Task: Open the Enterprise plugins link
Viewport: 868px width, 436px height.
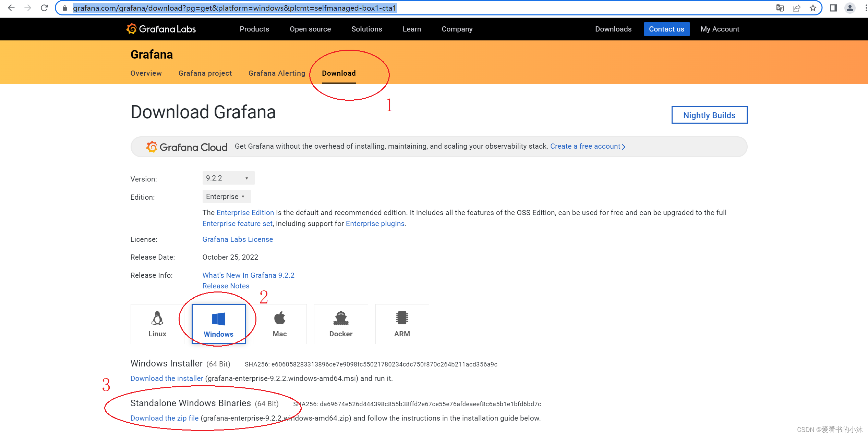Action: pos(375,224)
